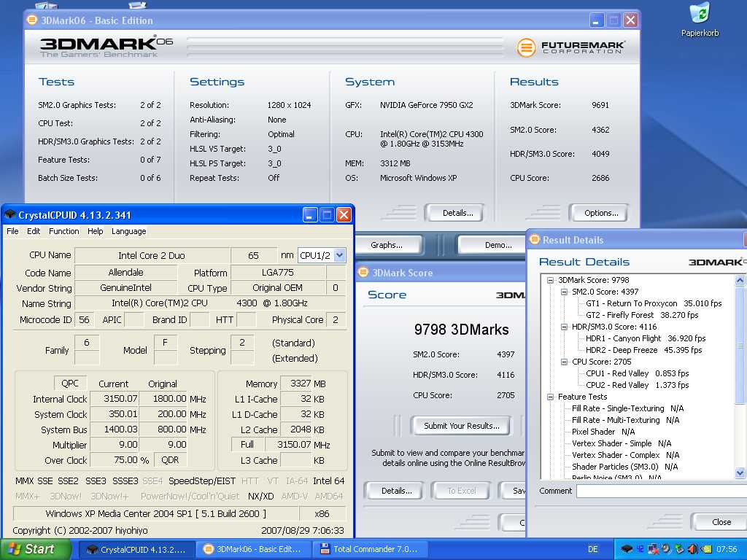Click the Result Details window title icon
The height and width of the screenshot is (560, 747).
point(535,239)
